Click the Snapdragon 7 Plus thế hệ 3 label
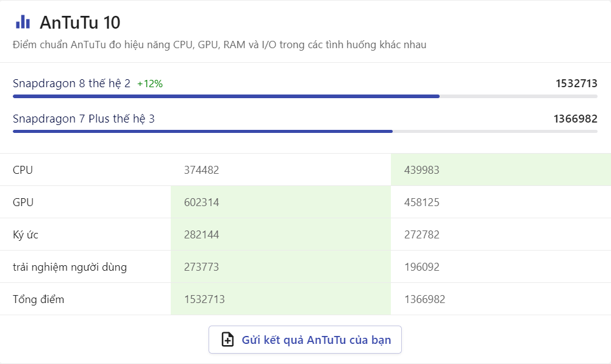Viewport: 611px width, 364px height. [x=84, y=119]
